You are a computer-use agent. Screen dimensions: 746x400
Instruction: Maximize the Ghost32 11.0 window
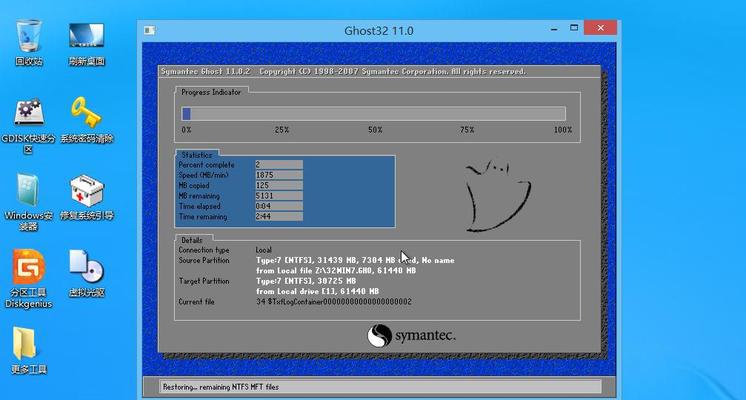pos(574,28)
